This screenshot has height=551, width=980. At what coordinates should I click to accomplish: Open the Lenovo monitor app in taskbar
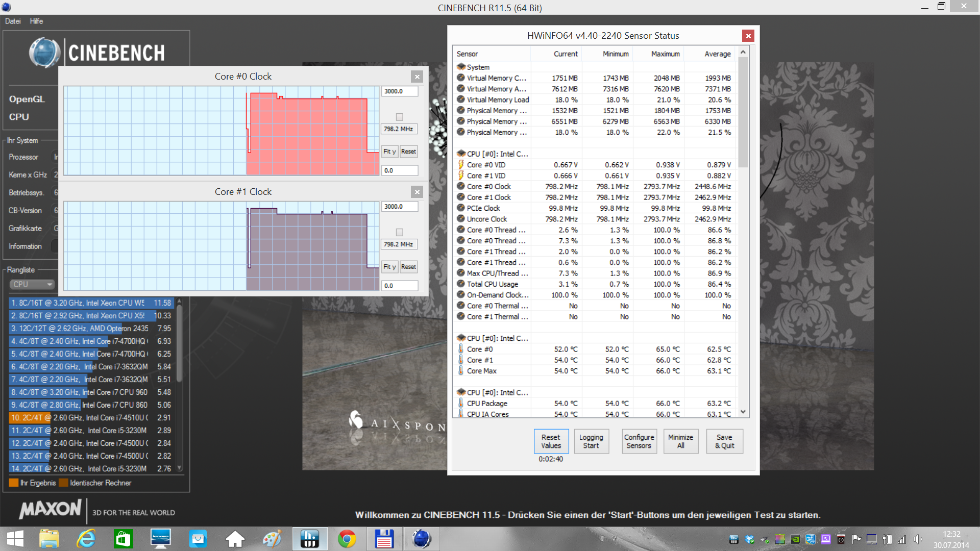point(161,539)
